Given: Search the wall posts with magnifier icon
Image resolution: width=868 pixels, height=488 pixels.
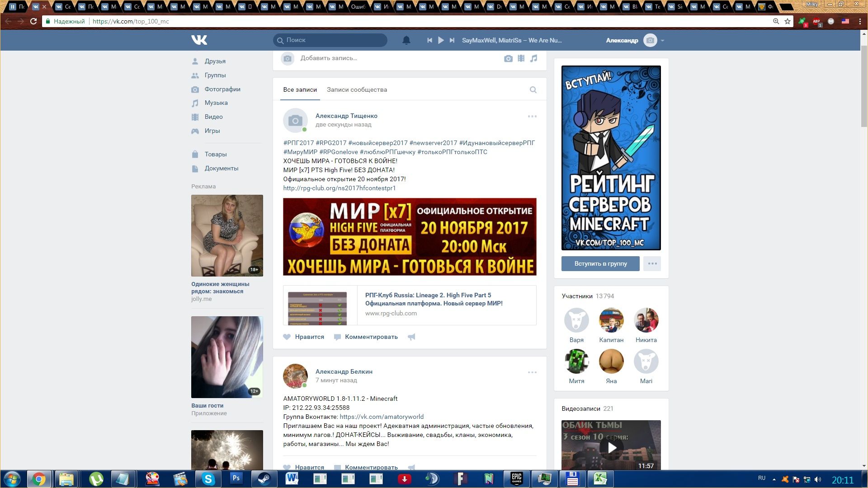Looking at the screenshot, I should [533, 90].
